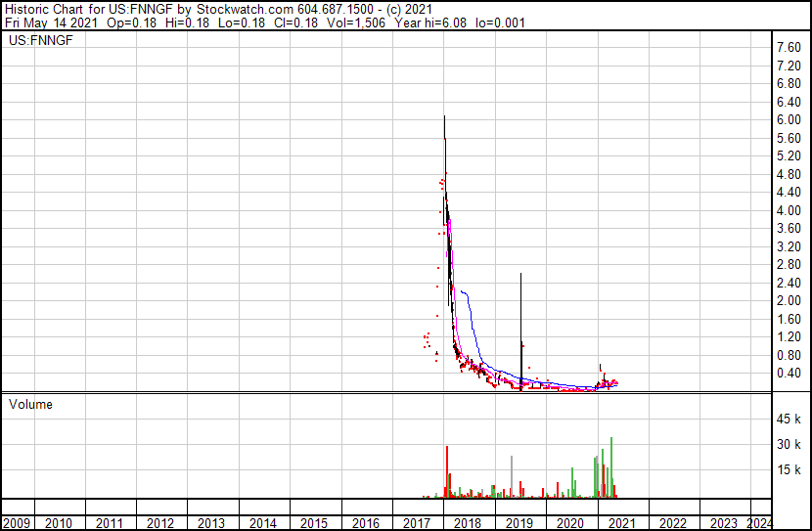Image resolution: width=812 pixels, height=531 pixels.
Task: Click the gray volume bar in 2019
Action: [512, 476]
